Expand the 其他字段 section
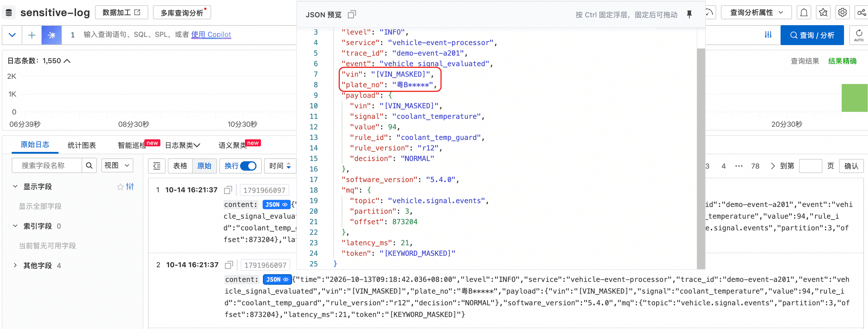The width and height of the screenshot is (868, 329). (15, 265)
